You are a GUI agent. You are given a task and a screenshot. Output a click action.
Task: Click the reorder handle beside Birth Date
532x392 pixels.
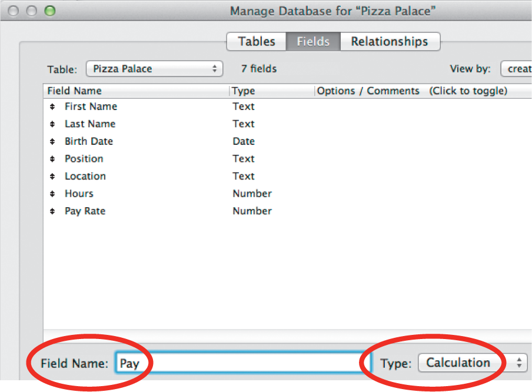point(52,141)
